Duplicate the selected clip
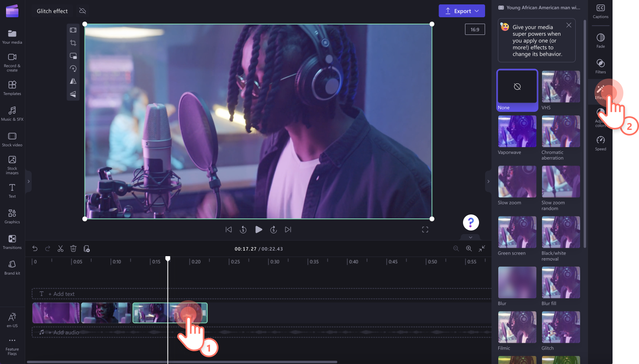The width and height of the screenshot is (639, 364). click(87, 249)
